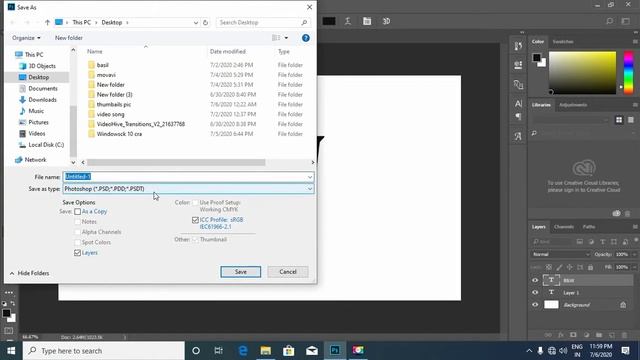Image resolution: width=640 pixels, height=360 pixels.
Task: Hide the top selected text layer
Action: [x=535, y=280]
